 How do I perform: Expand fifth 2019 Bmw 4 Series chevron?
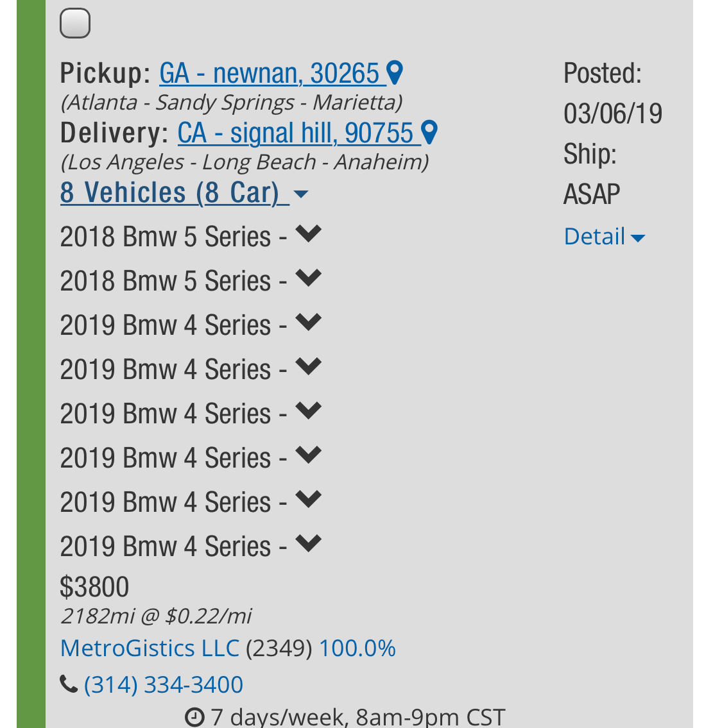pyautogui.click(x=308, y=500)
